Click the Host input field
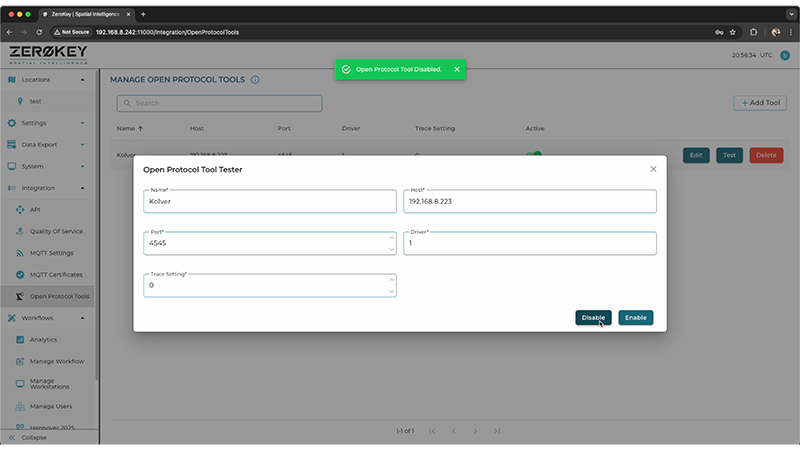800x450 pixels. (529, 202)
